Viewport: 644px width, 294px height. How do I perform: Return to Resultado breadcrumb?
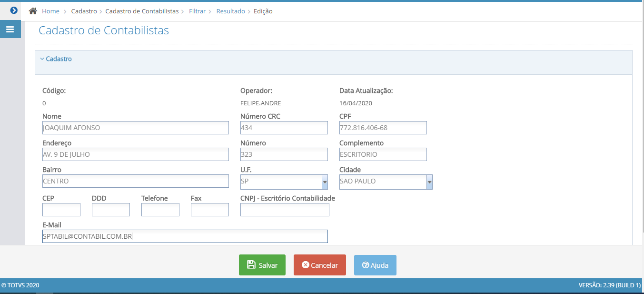(231, 11)
